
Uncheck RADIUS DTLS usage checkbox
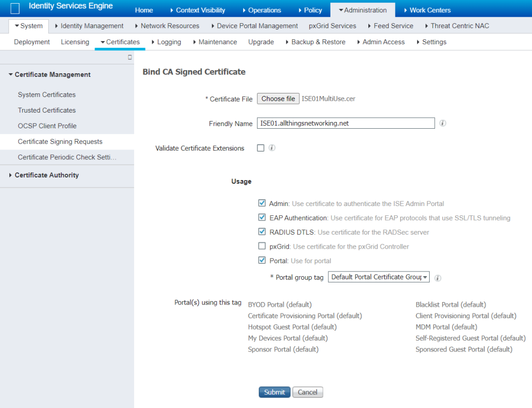262,232
